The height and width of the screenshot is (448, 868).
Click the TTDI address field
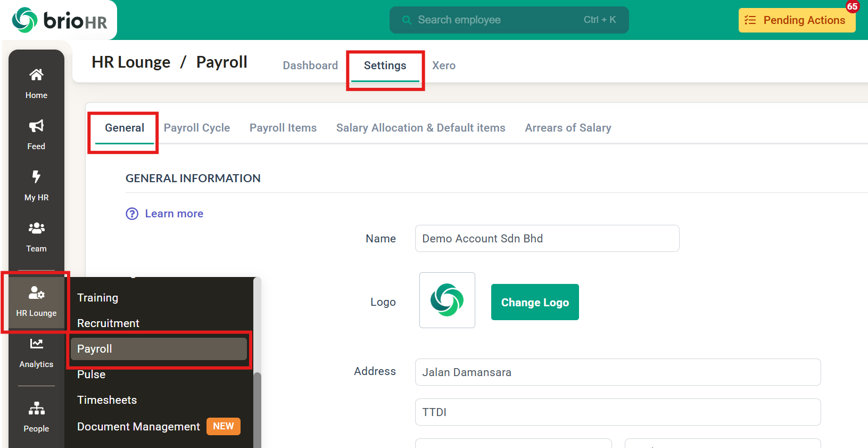point(618,412)
